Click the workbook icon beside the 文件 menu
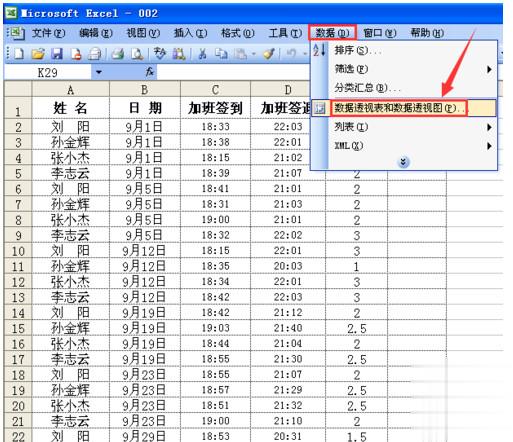This screenshot has width=513, height=442. click(16, 33)
